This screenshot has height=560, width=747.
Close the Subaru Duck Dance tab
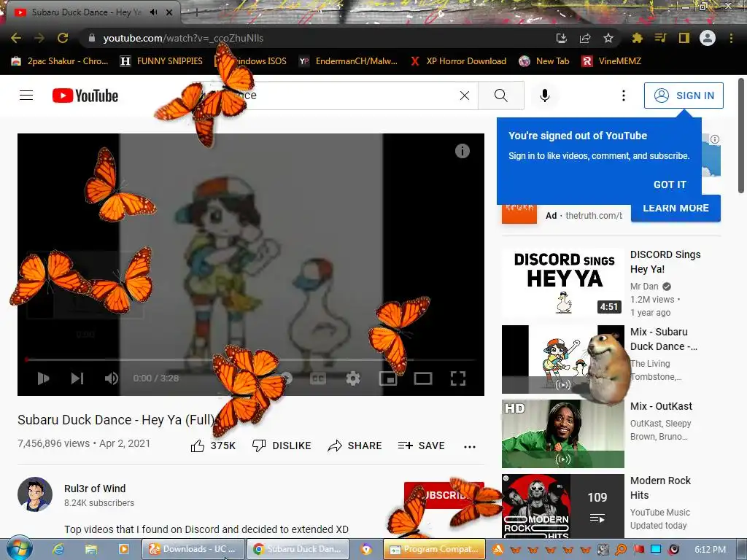pos(169,12)
